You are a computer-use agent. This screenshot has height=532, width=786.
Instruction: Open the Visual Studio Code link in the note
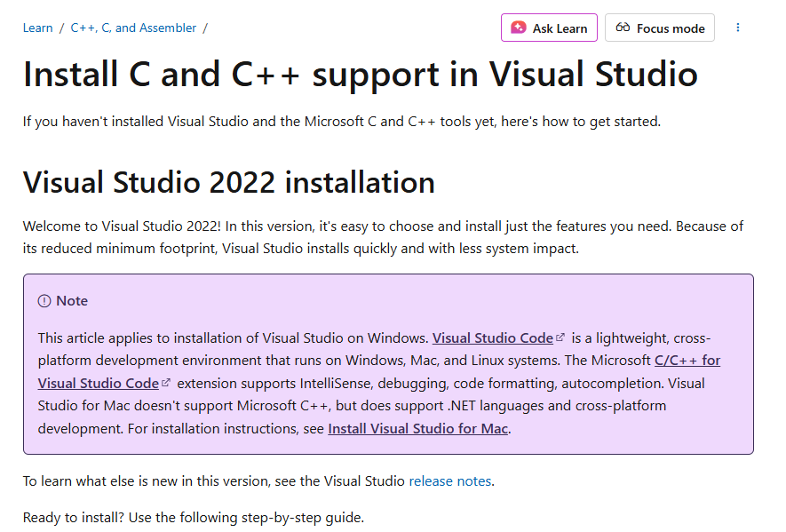coord(493,338)
